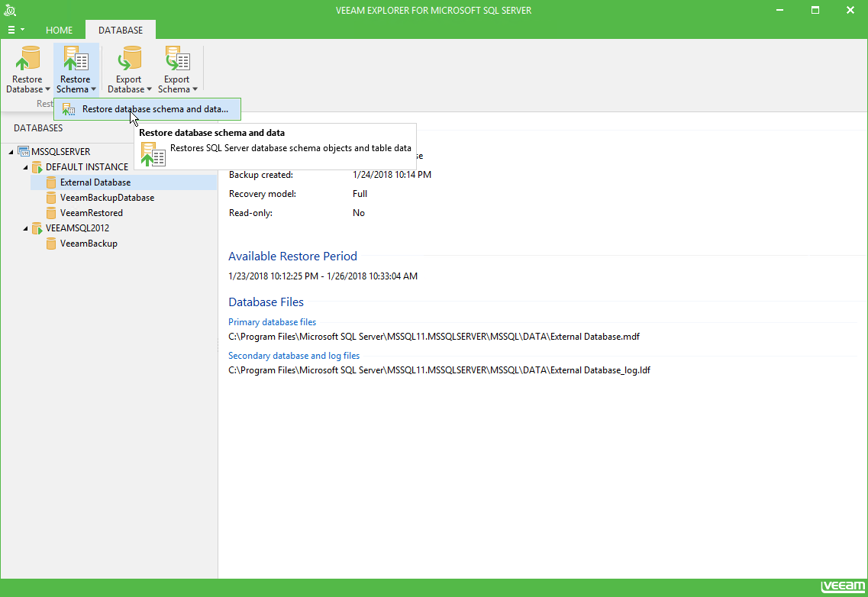The image size is (868, 597).
Task: Click the Recovery model label
Action: tap(263, 194)
